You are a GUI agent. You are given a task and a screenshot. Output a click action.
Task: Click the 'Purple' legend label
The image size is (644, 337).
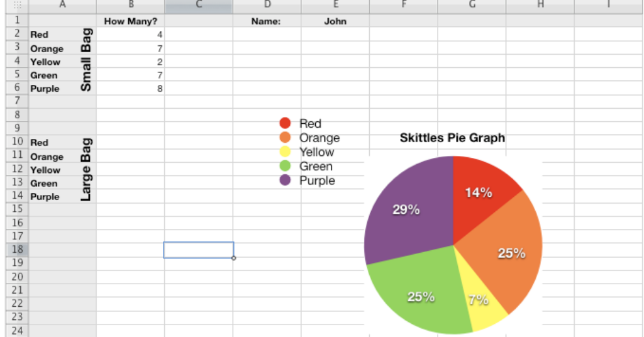pos(317,180)
